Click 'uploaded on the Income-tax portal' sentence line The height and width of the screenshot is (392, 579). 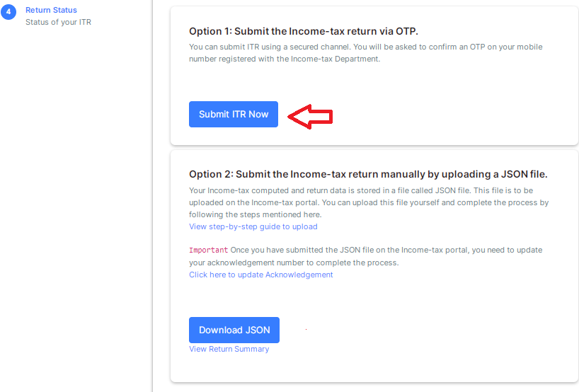369,202
